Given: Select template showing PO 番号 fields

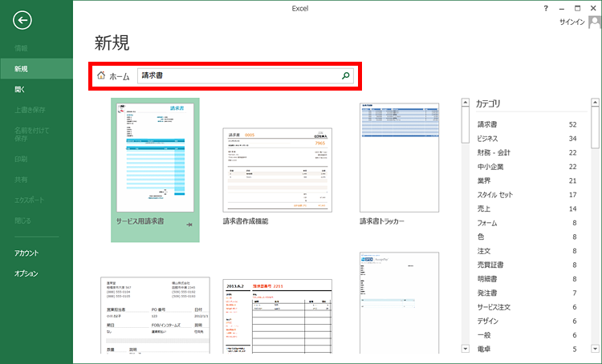Looking at the screenshot, I should click(x=155, y=315).
